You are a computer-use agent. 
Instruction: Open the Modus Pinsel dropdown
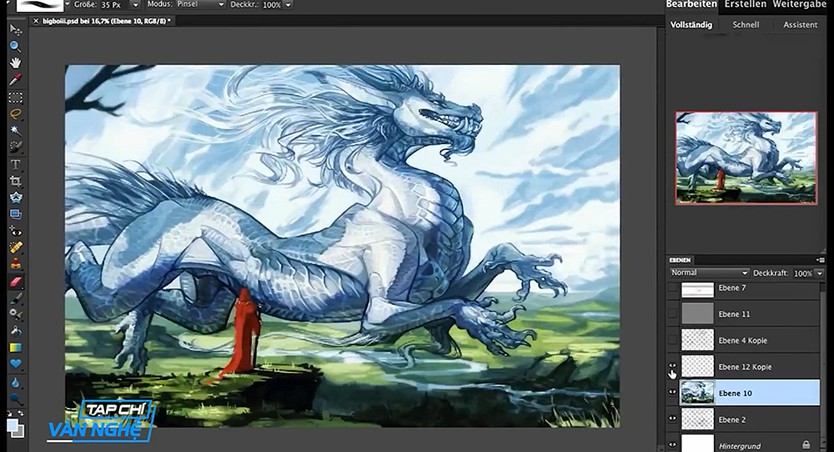click(x=200, y=4)
